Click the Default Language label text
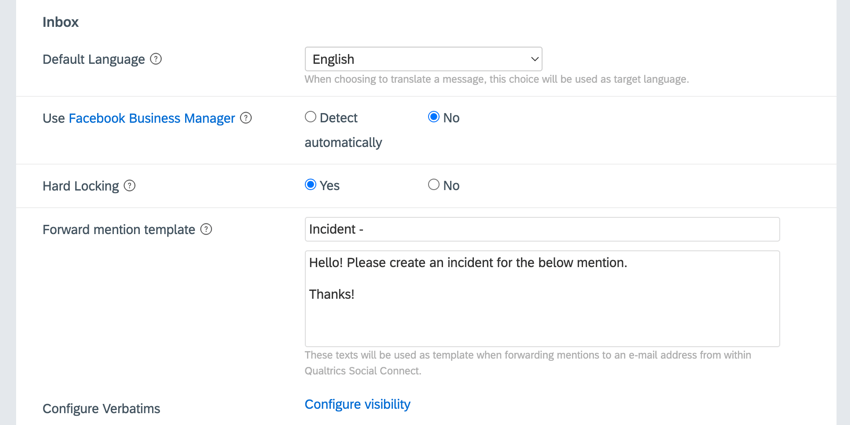This screenshot has width=850, height=425. (94, 59)
